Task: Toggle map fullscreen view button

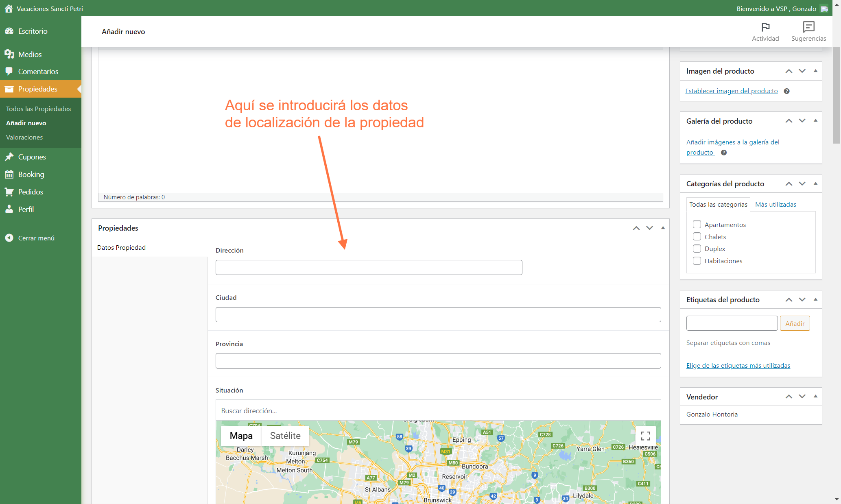Action: point(645,436)
